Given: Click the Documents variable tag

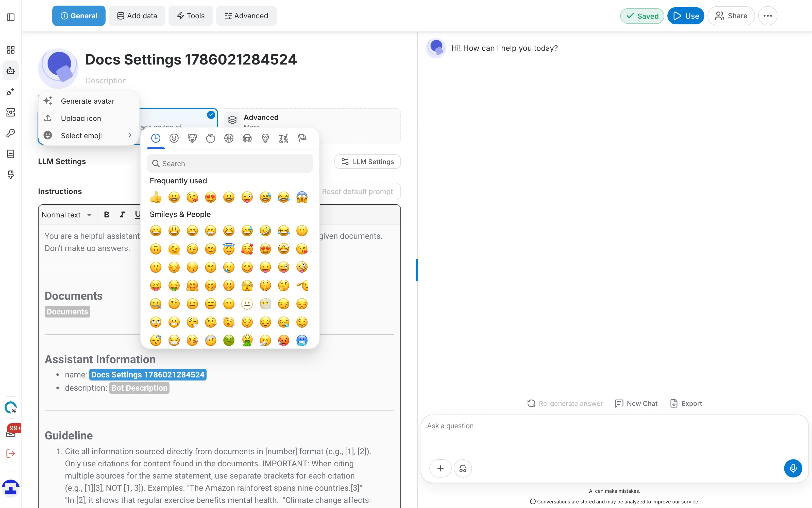Looking at the screenshot, I should click(x=67, y=312).
